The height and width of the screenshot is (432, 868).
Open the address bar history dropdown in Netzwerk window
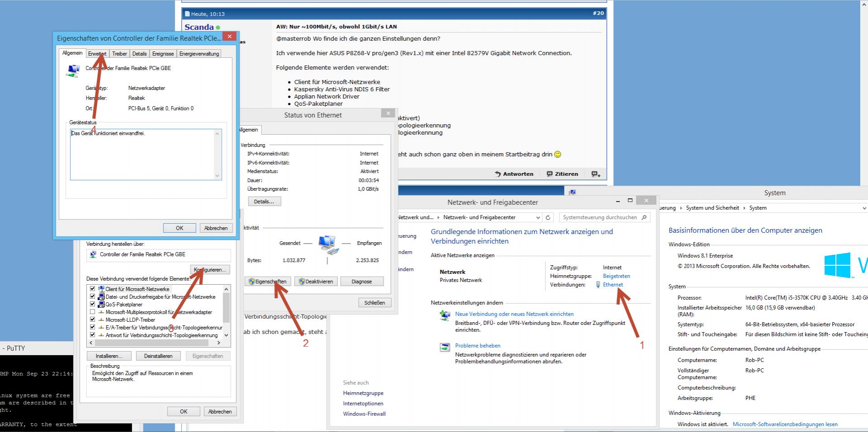[538, 217]
